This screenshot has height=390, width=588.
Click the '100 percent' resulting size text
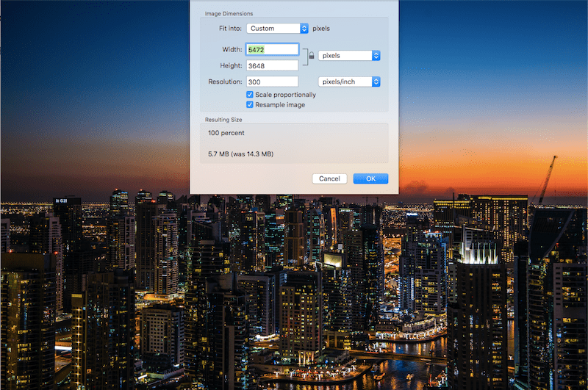click(x=226, y=133)
